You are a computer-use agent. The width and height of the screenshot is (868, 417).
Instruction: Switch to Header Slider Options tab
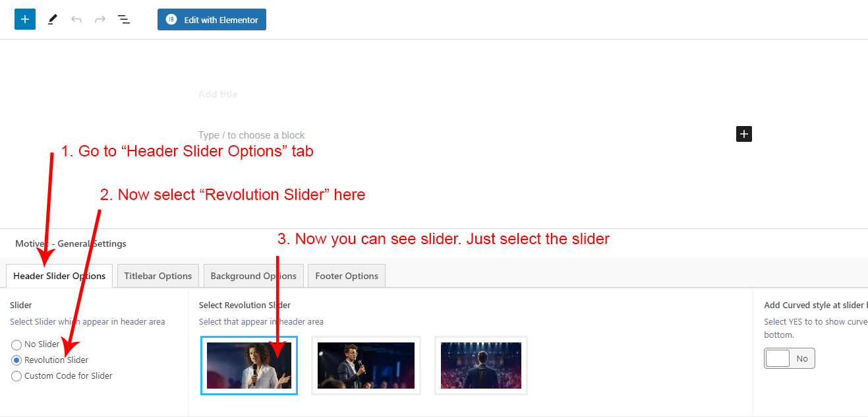(59, 276)
